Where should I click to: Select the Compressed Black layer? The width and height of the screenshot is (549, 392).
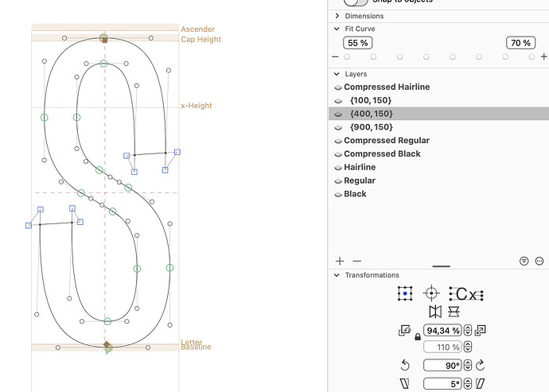point(382,153)
